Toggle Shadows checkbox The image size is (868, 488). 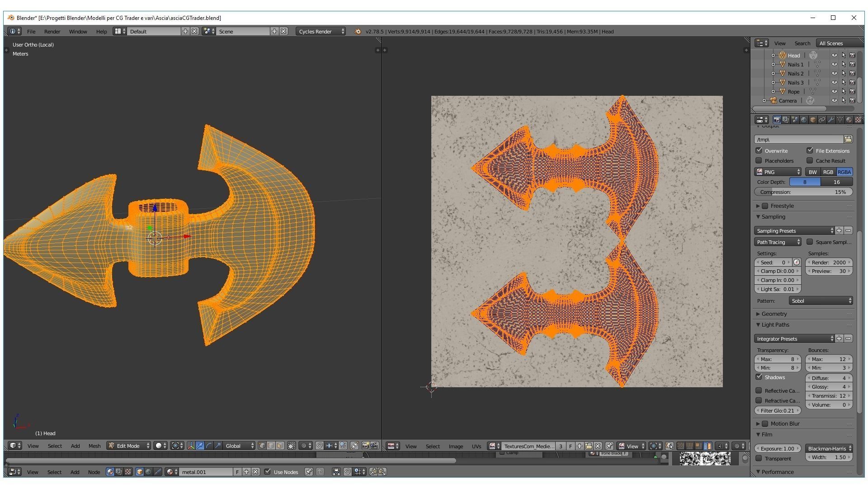[759, 377]
